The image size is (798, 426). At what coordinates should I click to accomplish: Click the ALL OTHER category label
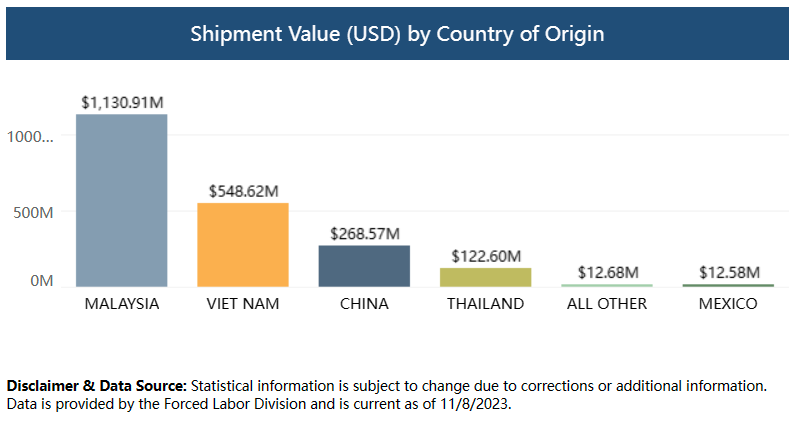607,304
